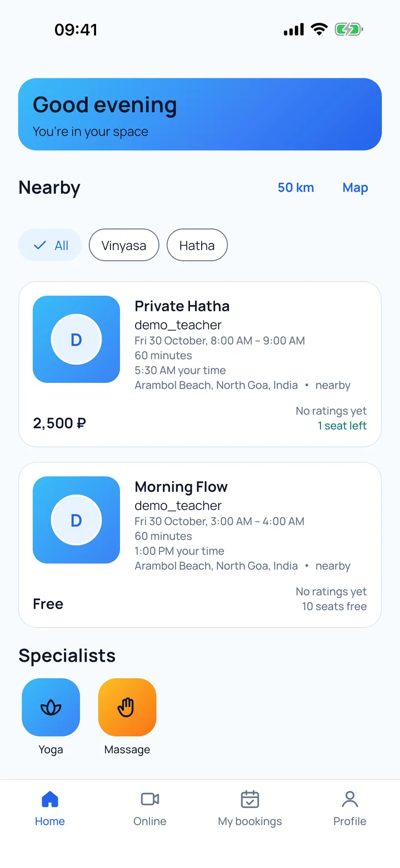Select the All filter chip
This screenshot has height=868, width=400.
50,245
